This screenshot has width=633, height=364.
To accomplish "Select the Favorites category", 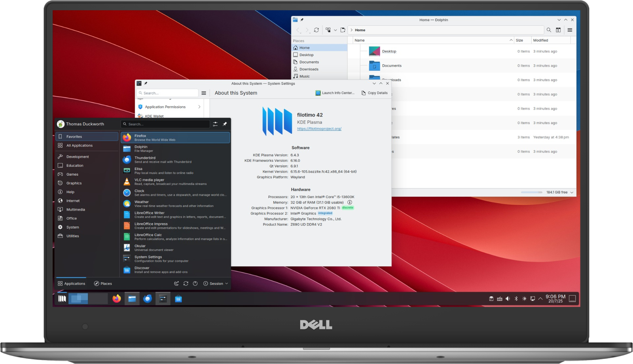I will (x=87, y=137).
